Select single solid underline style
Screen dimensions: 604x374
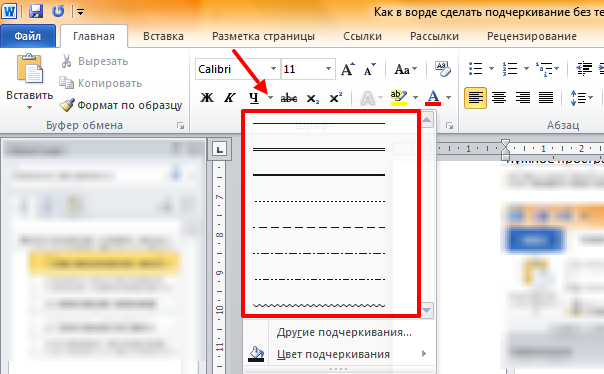pyautogui.click(x=319, y=123)
